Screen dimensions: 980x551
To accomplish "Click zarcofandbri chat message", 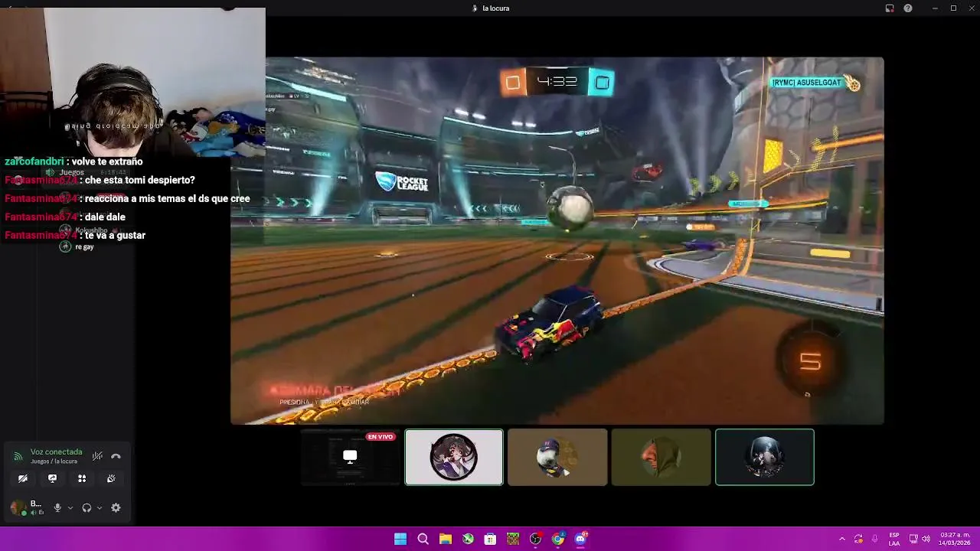I will (x=73, y=161).
